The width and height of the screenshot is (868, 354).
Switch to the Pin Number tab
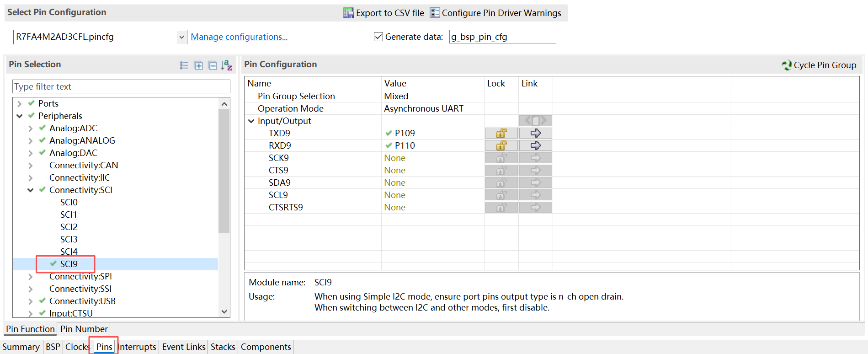84,329
